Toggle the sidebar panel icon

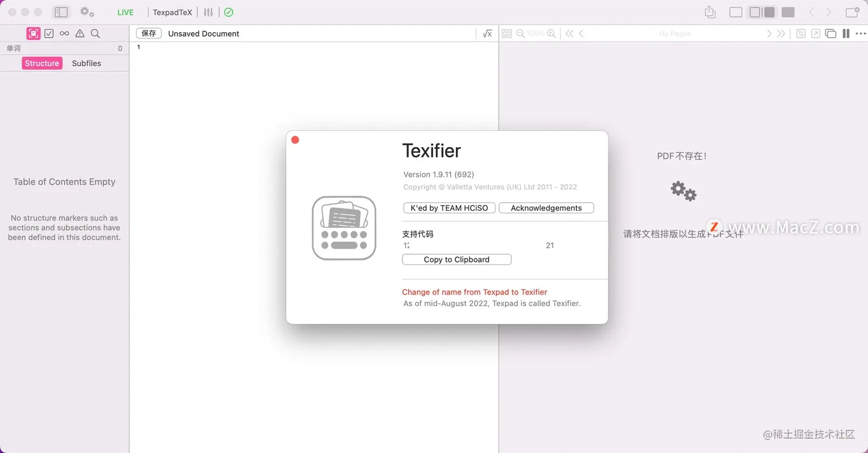(x=61, y=12)
